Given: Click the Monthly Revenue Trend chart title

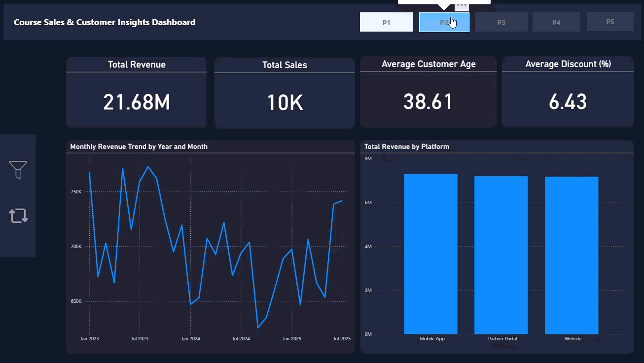Looking at the screenshot, I should (139, 146).
